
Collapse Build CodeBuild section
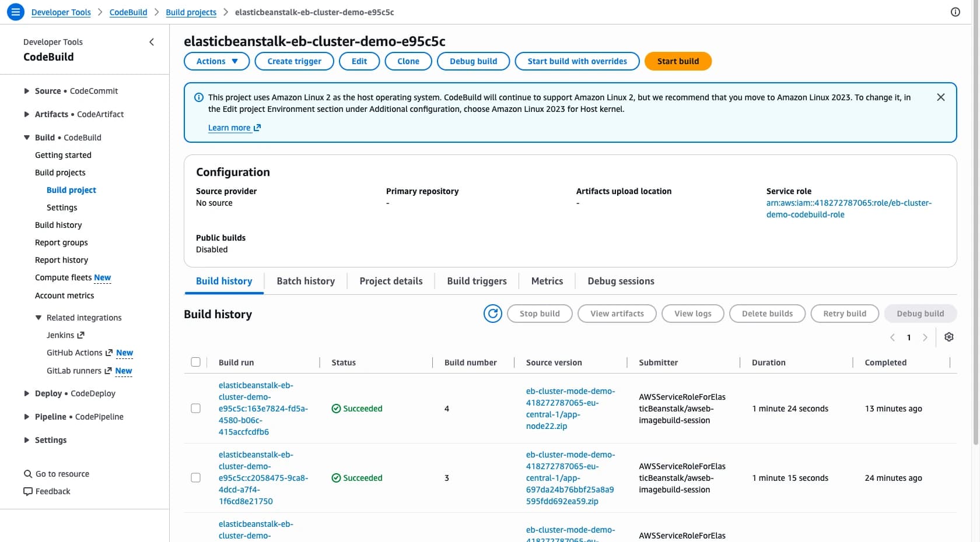27,138
